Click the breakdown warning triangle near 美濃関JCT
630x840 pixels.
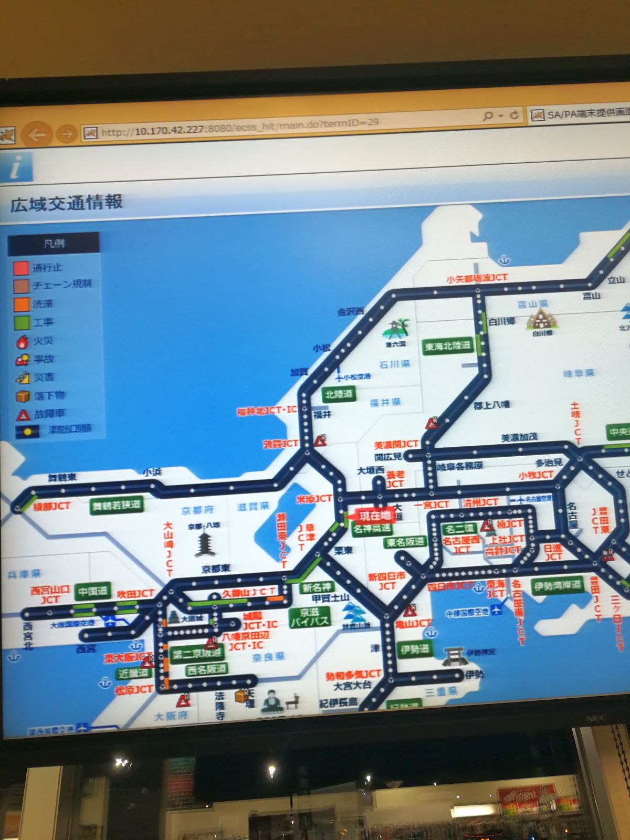tap(432, 423)
